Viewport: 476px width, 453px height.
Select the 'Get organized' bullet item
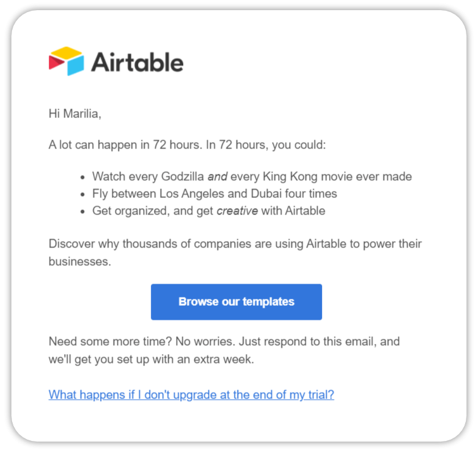pos(209,211)
